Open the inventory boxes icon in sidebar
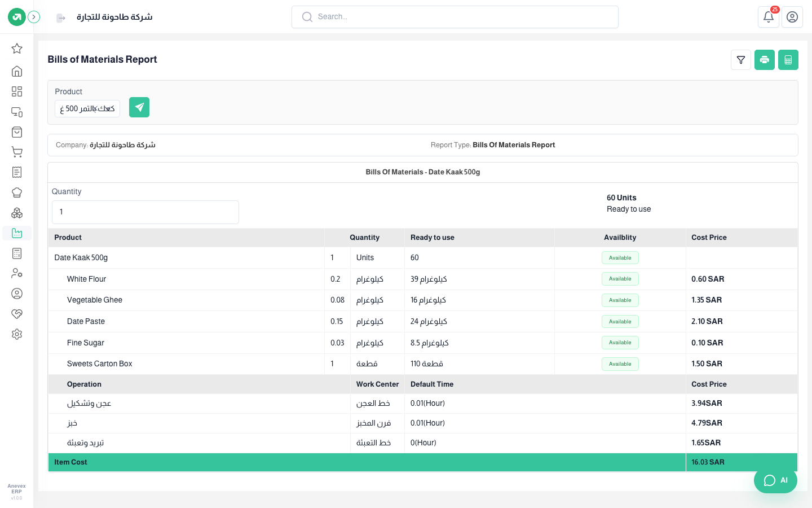This screenshot has height=508, width=812. tap(17, 213)
